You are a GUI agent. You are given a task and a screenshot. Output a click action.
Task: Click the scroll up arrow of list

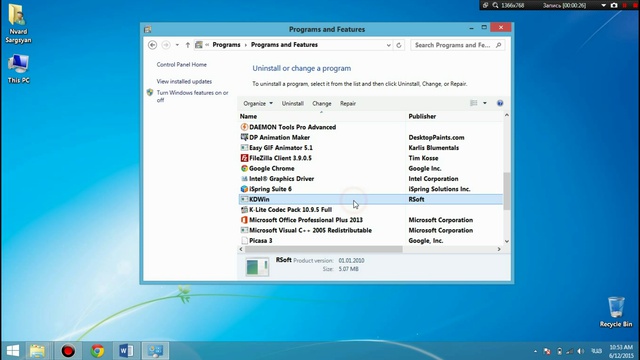pos(507,115)
